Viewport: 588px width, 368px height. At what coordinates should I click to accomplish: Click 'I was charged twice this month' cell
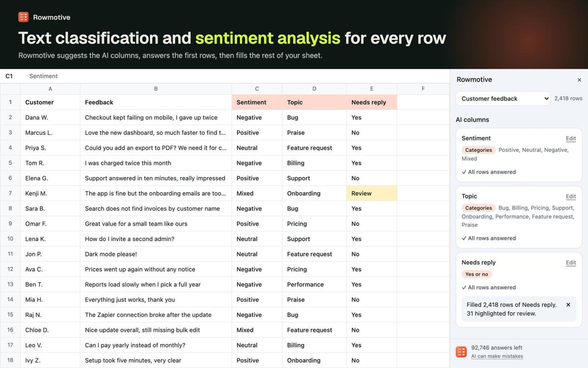point(156,163)
